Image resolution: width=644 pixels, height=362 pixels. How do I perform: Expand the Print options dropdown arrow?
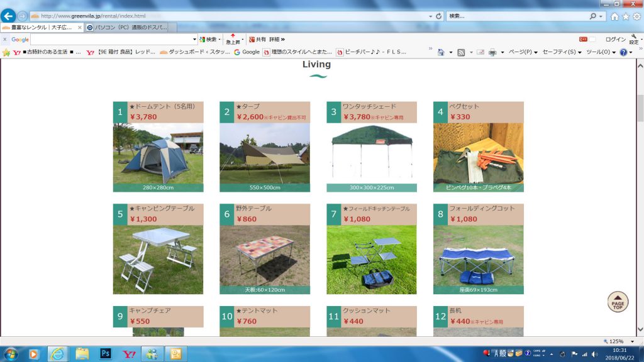502,53
